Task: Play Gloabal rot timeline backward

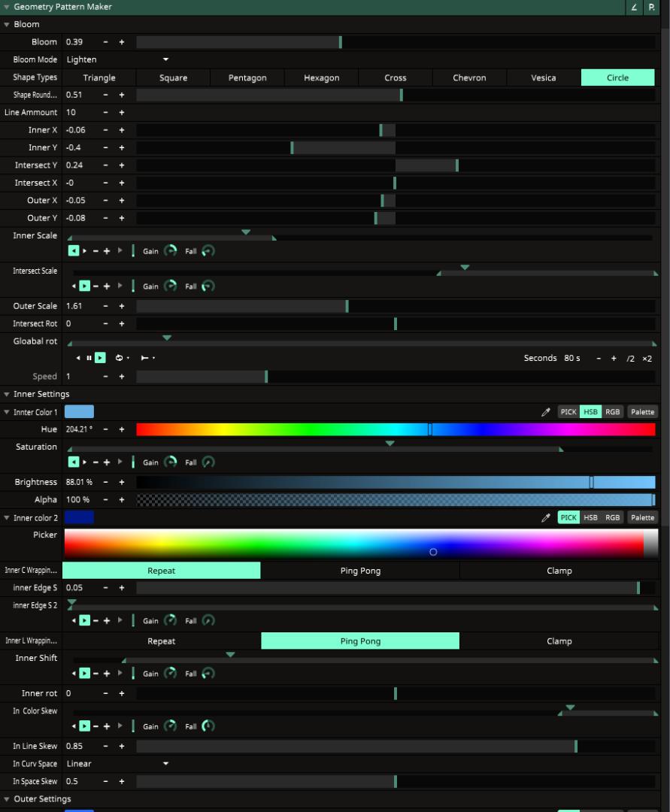Action: click(x=78, y=358)
